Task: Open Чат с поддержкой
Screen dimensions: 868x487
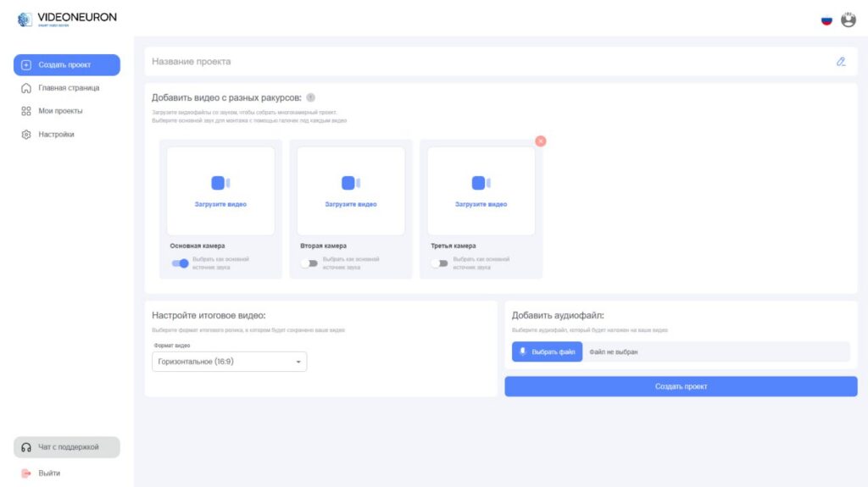Action: tap(67, 447)
